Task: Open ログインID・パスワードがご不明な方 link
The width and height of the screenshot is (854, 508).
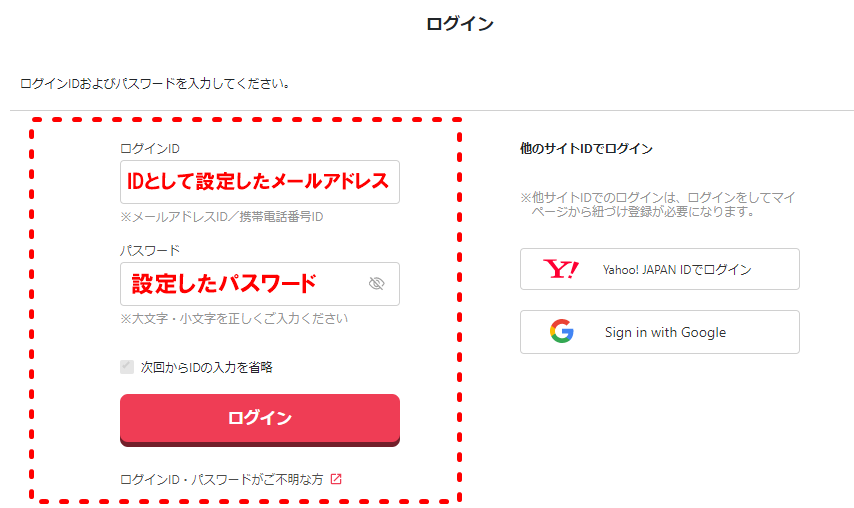Action: point(222,480)
